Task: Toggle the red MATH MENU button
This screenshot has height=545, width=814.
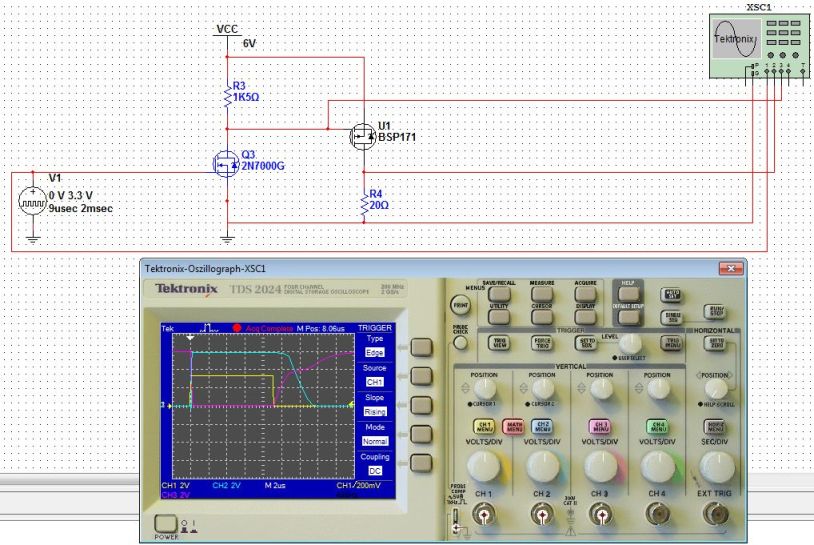Action: point(513,427)
